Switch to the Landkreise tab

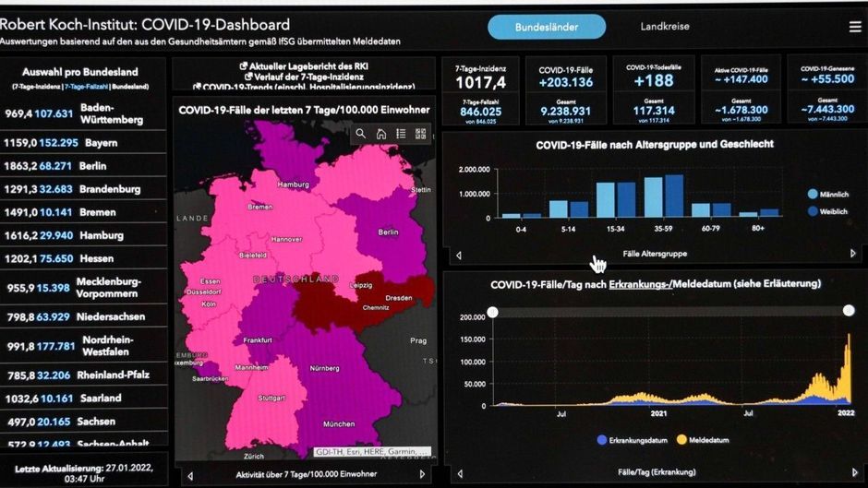click(x=665, y=26)
